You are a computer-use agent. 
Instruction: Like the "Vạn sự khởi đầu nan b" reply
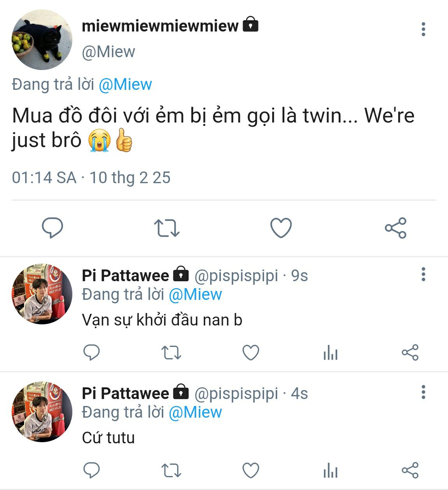(251, 353)
